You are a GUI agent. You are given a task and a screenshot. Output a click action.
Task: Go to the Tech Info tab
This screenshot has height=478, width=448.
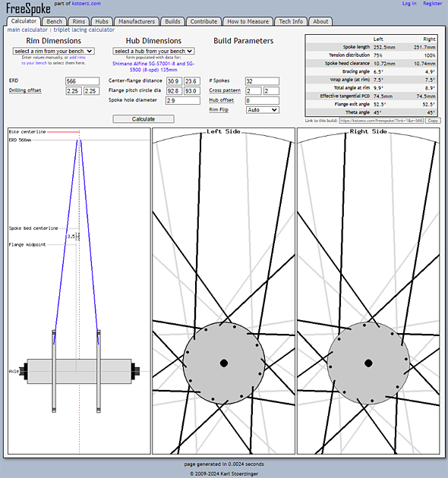point(291,21)
